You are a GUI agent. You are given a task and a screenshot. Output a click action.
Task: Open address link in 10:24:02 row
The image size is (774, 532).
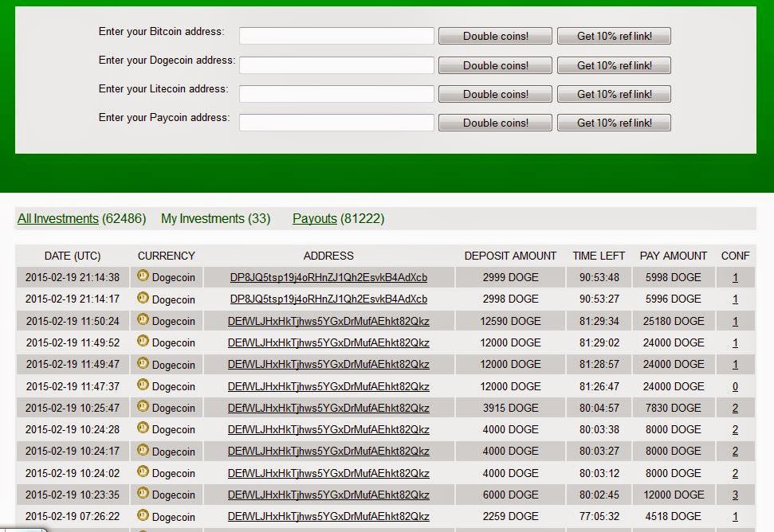coord(328,473)
